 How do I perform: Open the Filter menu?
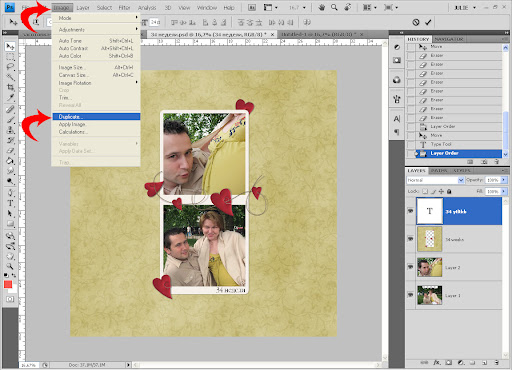[124, 7]
